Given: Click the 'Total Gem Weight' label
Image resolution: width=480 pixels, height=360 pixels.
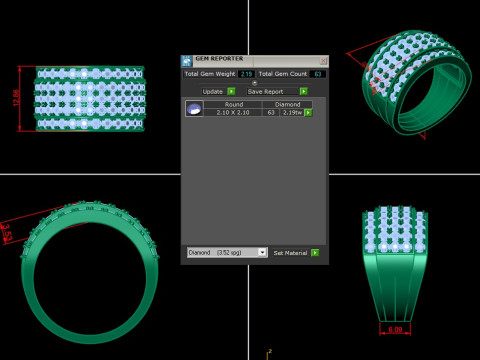Looking at the screenshot, I should point(210,74).
